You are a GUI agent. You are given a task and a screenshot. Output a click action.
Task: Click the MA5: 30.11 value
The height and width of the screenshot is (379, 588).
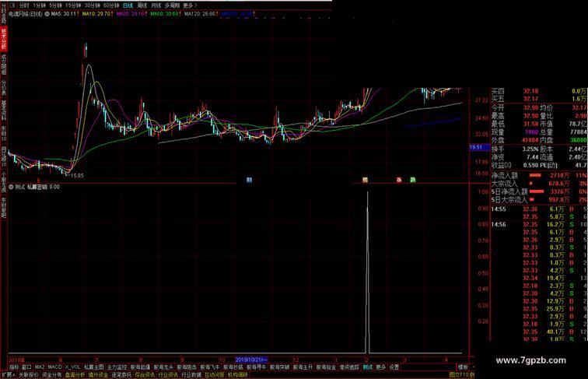65,14
